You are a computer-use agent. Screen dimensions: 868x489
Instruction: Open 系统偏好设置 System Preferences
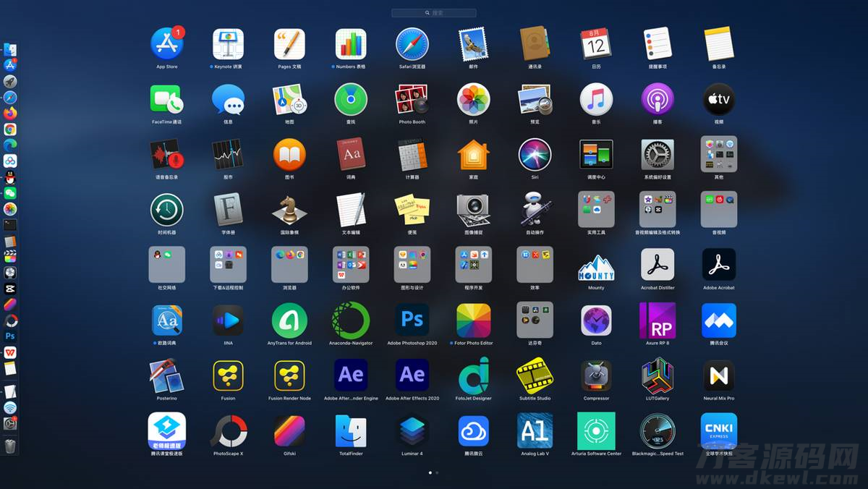658,155
